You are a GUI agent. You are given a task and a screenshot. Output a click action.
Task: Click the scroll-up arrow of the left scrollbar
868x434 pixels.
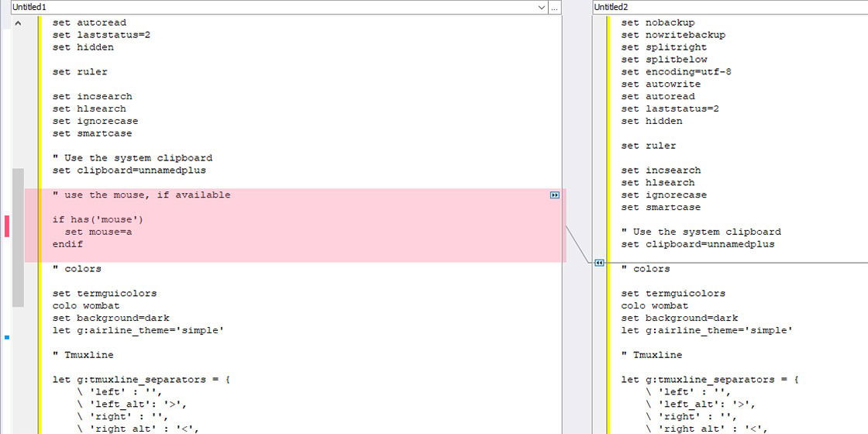[x=18, y=23]
